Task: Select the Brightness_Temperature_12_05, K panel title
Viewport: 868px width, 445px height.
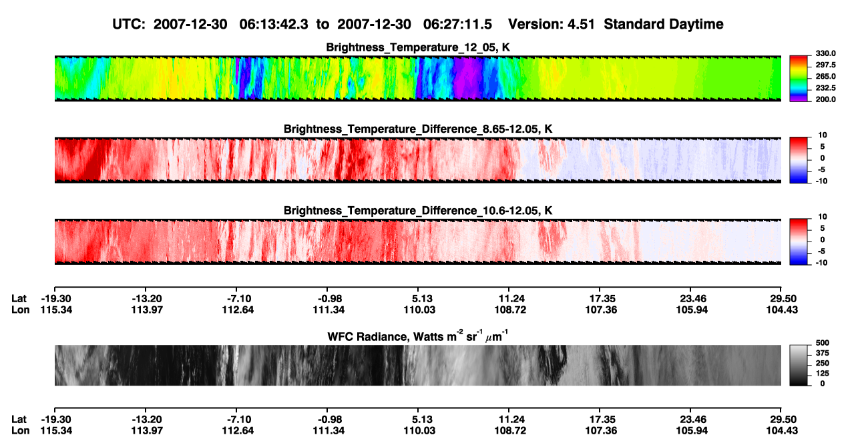Action: [418, 47]
